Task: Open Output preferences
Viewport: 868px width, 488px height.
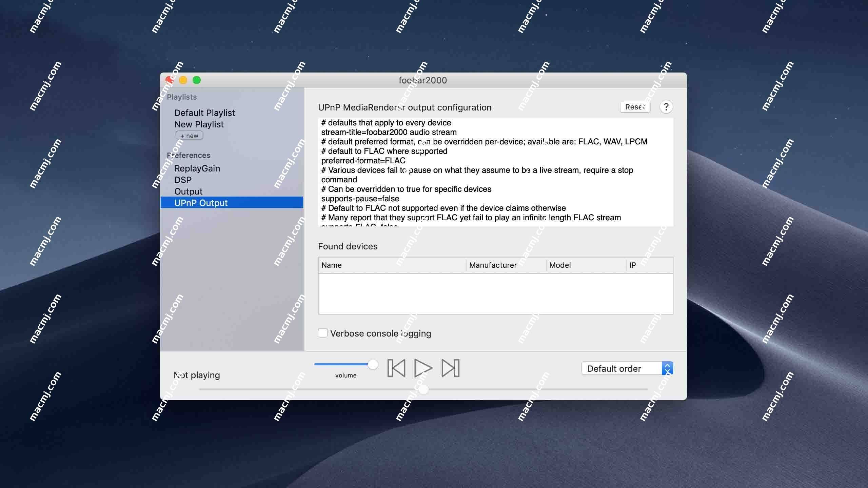Action: pos(188,191)
